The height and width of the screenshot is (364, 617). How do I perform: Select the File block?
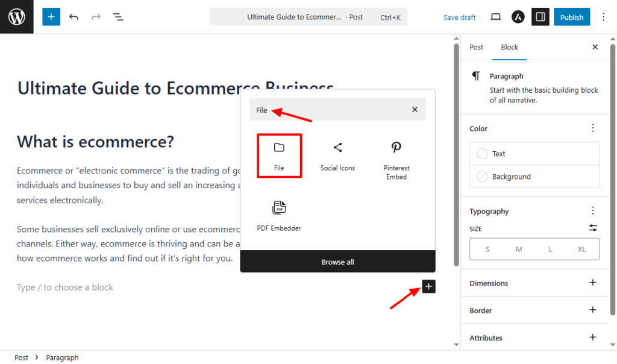point(279,156)
